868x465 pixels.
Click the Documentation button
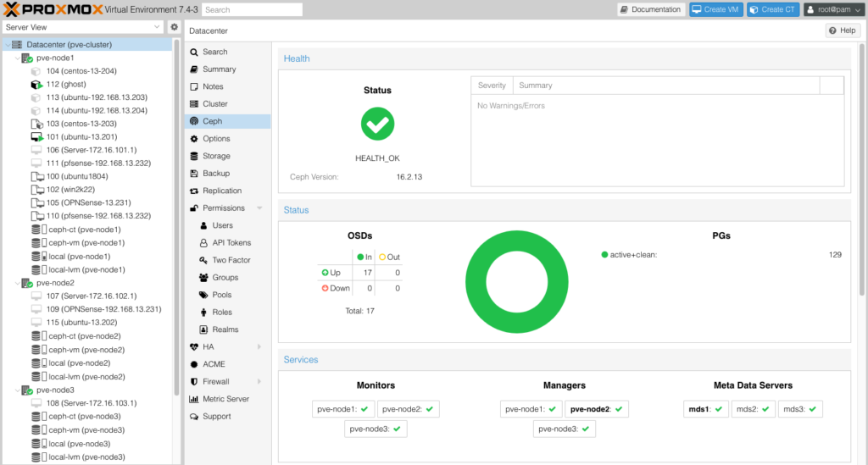coord(651,9)
